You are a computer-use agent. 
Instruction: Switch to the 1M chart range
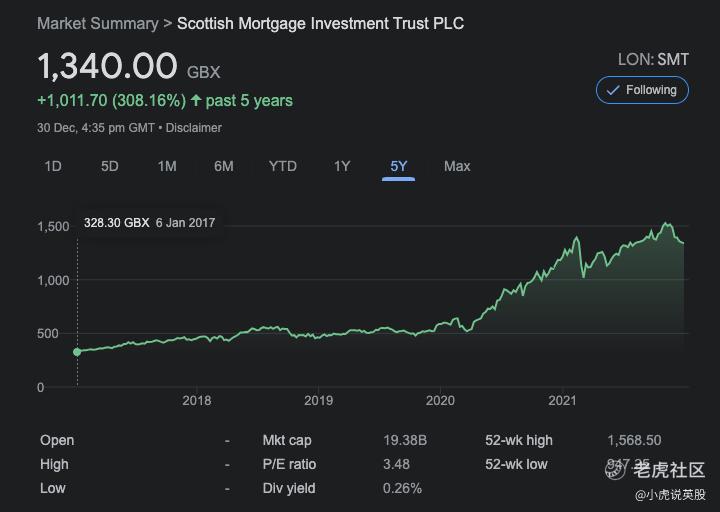(x=167, y=166)
